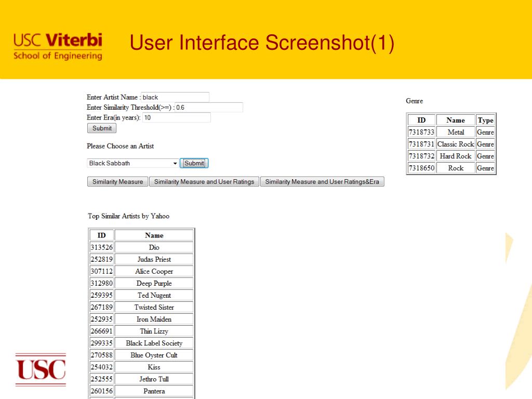532x399 pixels.
Task: Click the Iron Maiden artist name
Action: [154, 320]
